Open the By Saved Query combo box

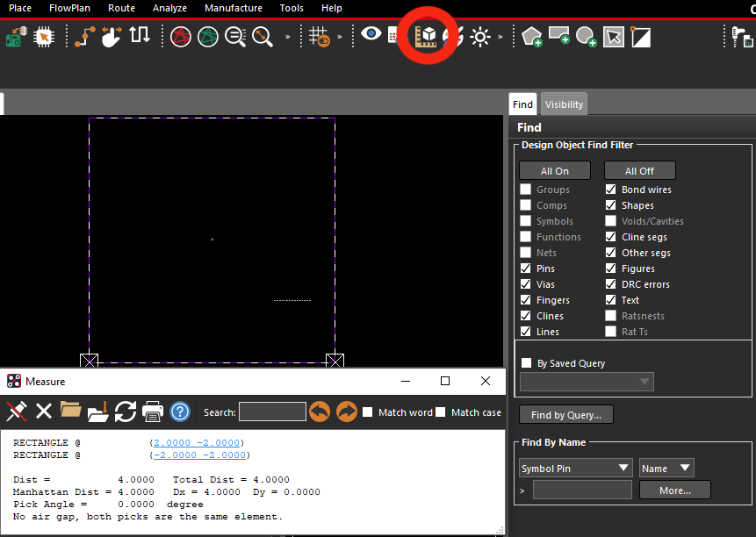point(587,382)
